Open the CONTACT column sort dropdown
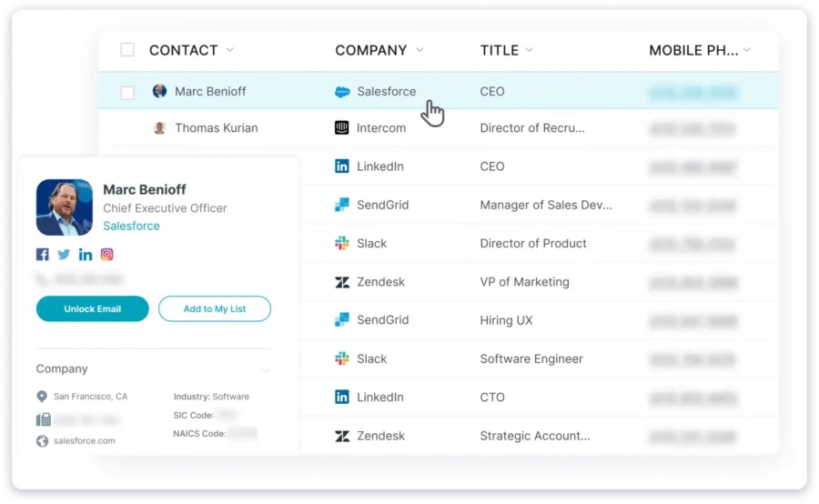 [x=229, y=50]
